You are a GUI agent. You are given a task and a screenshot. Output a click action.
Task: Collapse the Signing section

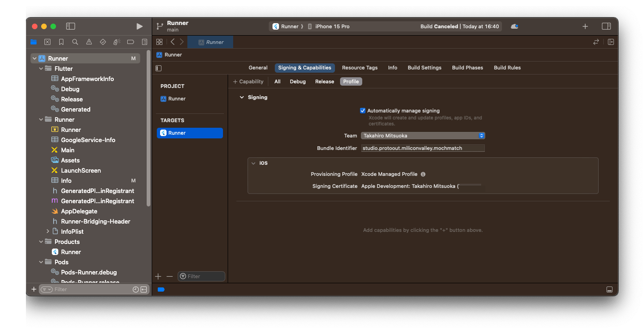(x=241, y=97)
